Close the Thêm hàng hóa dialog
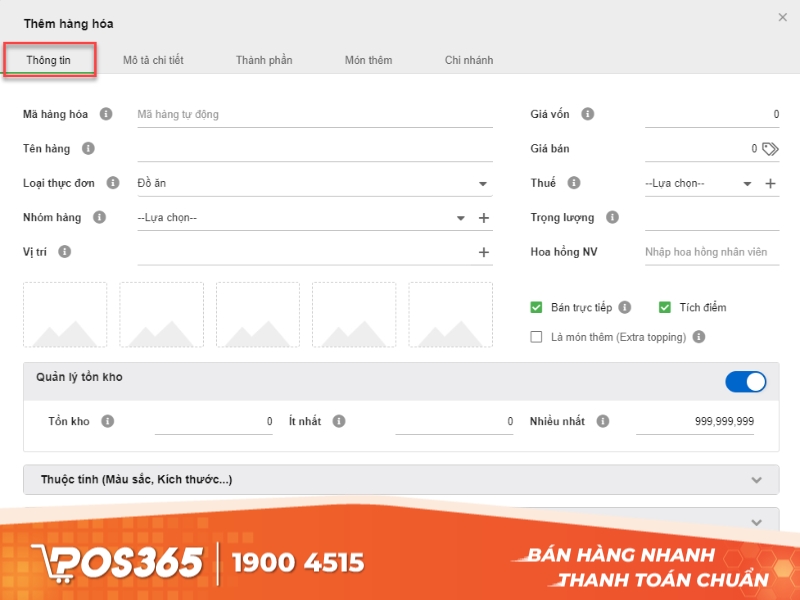This screenshot has height=600, width=800. (784, 17)
